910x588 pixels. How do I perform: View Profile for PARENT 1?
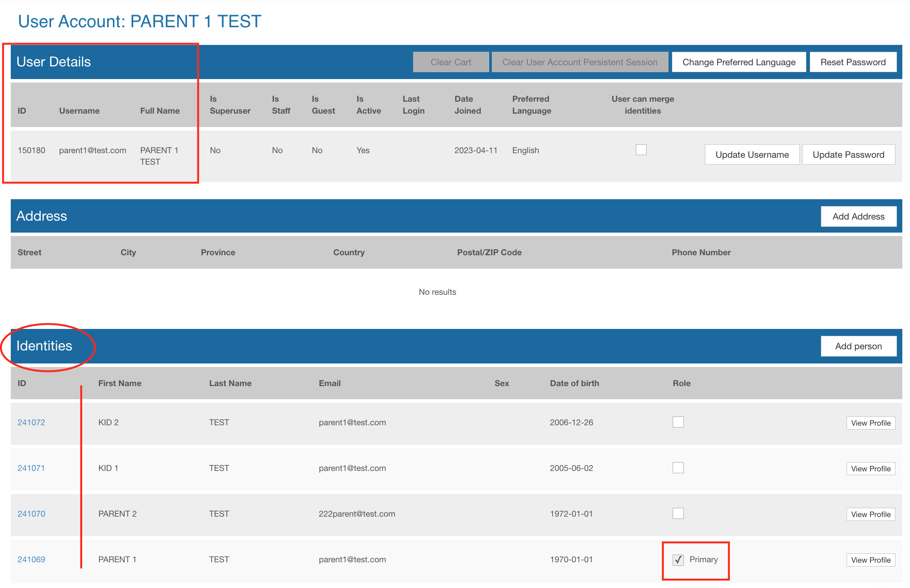(870, 560)
